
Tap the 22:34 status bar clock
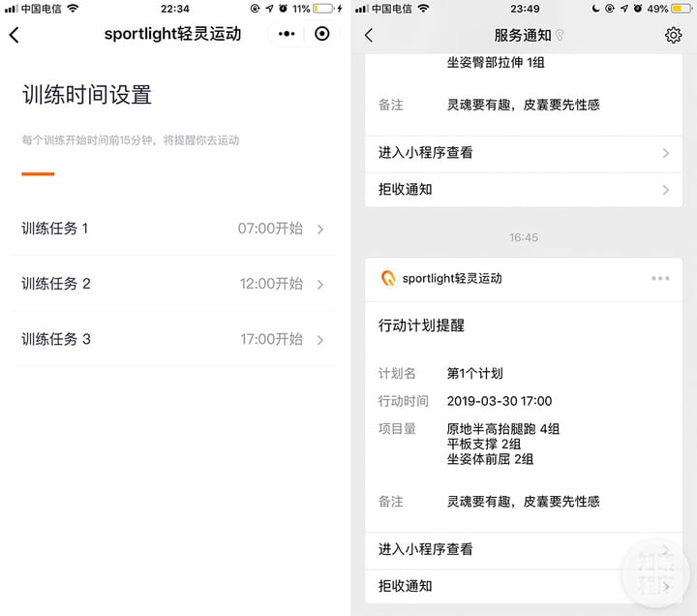pyautogui.click(x=174, y=9)
